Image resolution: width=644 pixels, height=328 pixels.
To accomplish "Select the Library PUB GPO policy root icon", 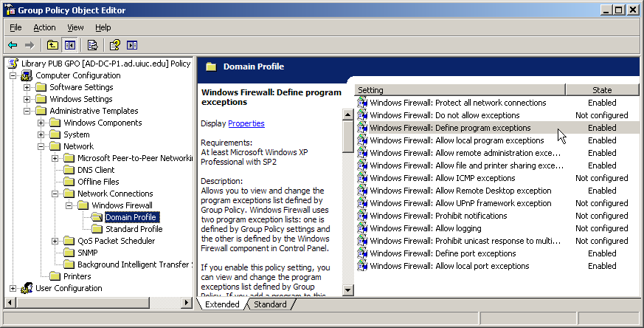I will [13, 64].
